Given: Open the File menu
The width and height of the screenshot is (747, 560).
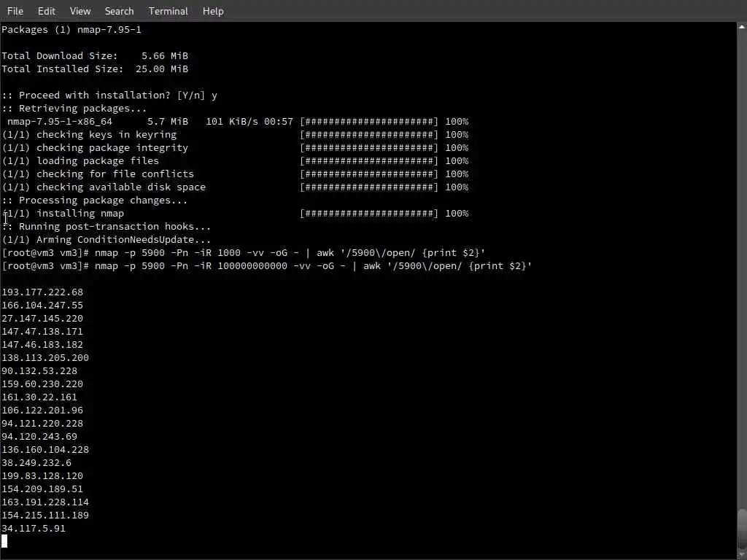Looking at the screenshot, I should point(15,11).
